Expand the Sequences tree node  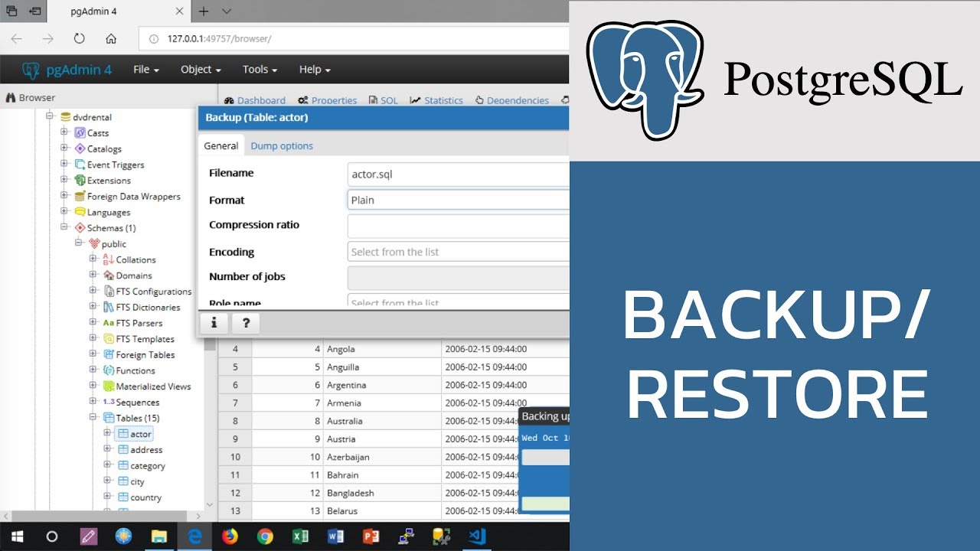[x=93, y=403]
